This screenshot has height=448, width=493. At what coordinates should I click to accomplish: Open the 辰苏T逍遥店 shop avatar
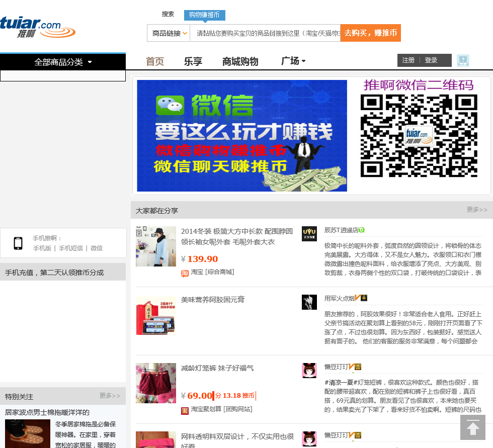pyautogui.click(x=309, y=234)
